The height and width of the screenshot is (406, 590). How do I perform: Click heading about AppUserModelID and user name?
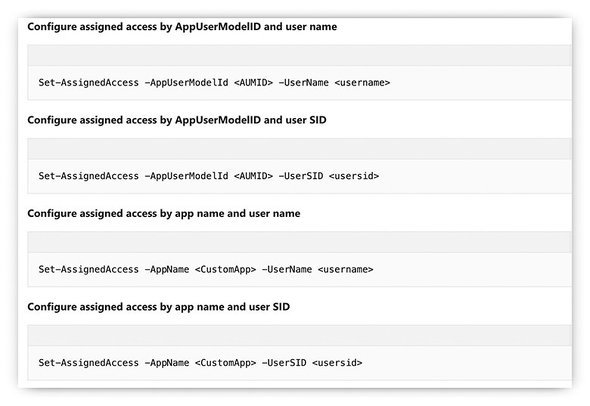click(182, 27)
